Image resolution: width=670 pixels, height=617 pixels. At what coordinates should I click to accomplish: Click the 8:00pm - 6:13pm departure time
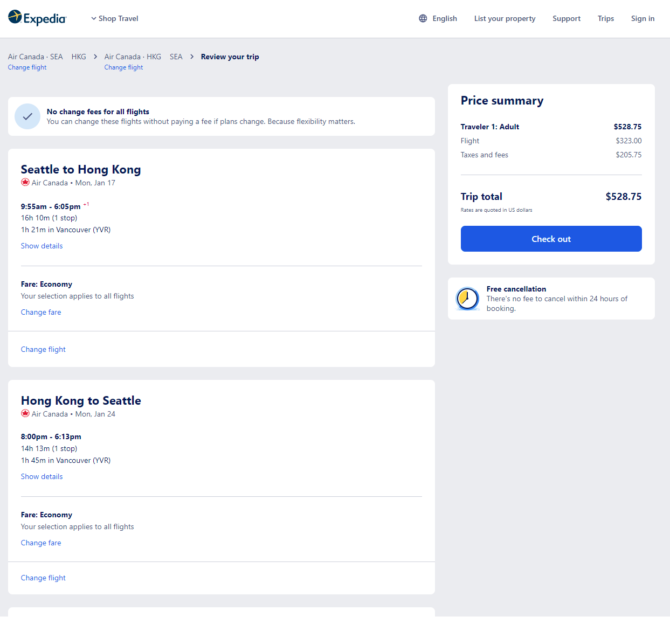click(x=51, y=437)
